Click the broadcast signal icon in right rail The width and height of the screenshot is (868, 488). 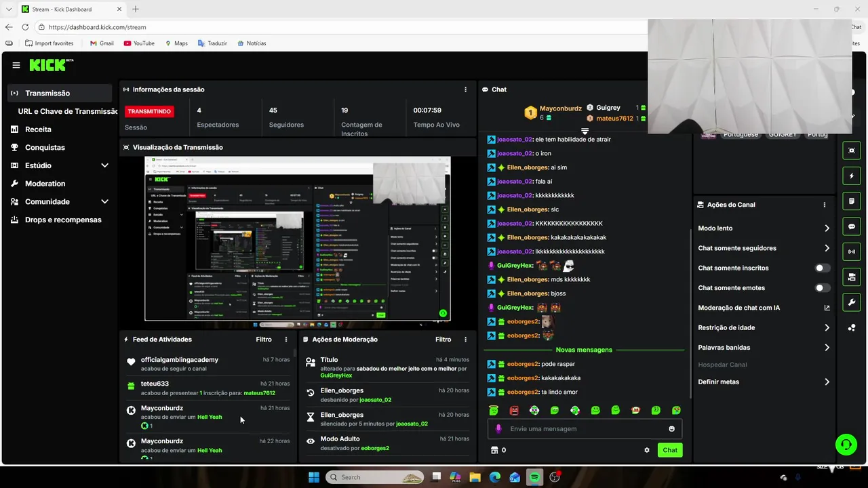tap(852, 251)
